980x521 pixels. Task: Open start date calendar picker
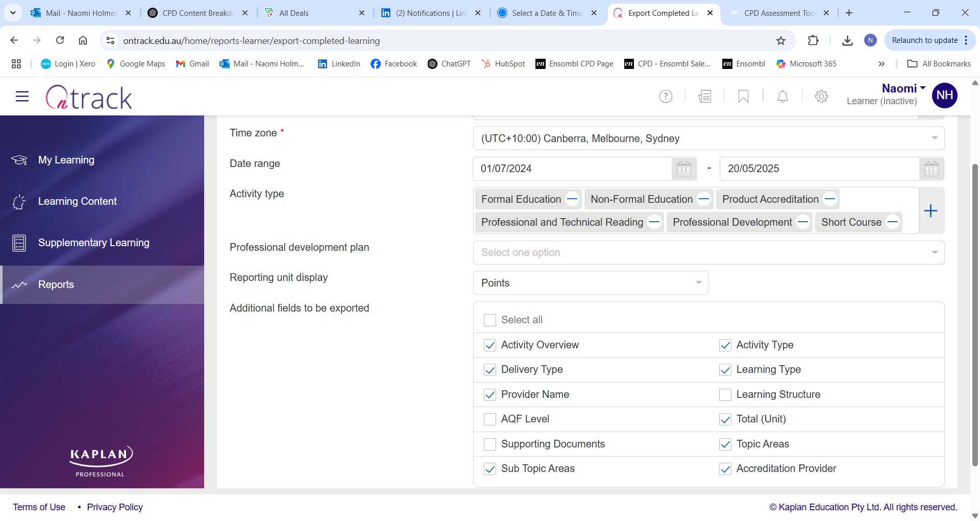(x=684, y=169)
